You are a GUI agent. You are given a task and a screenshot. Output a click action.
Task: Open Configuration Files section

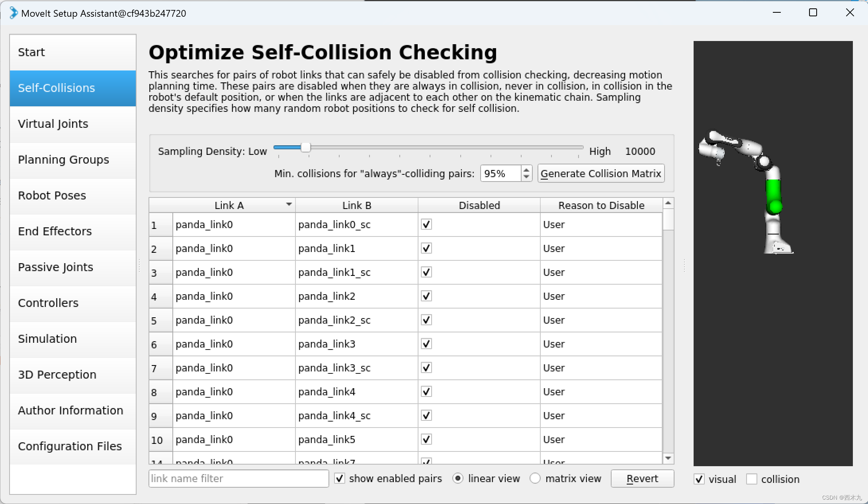pos(73,447)
